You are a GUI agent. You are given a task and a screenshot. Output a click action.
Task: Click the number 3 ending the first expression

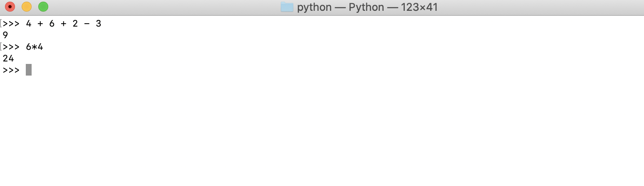click(99, 24)
